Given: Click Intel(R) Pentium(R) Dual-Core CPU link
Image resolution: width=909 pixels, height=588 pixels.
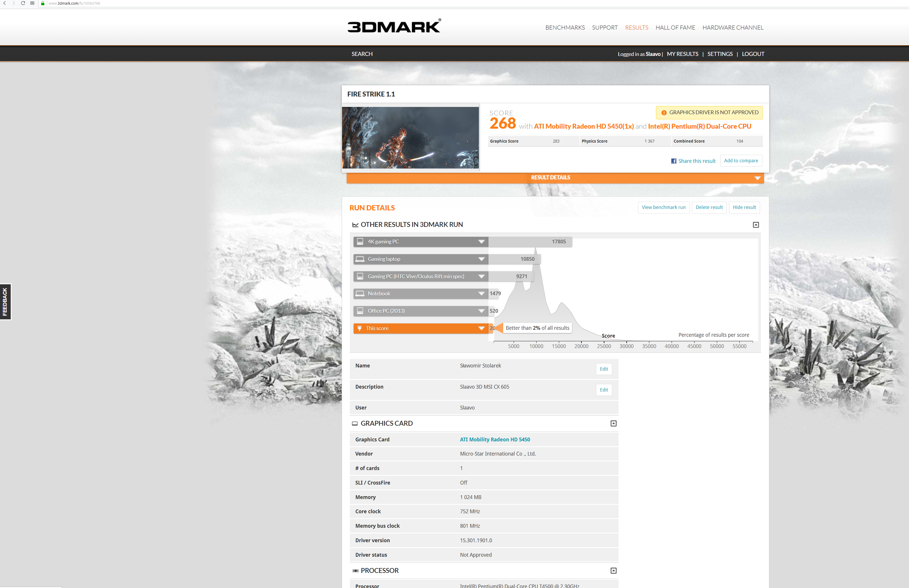Looking at the screenshot, I should click(x=699, y=126).
